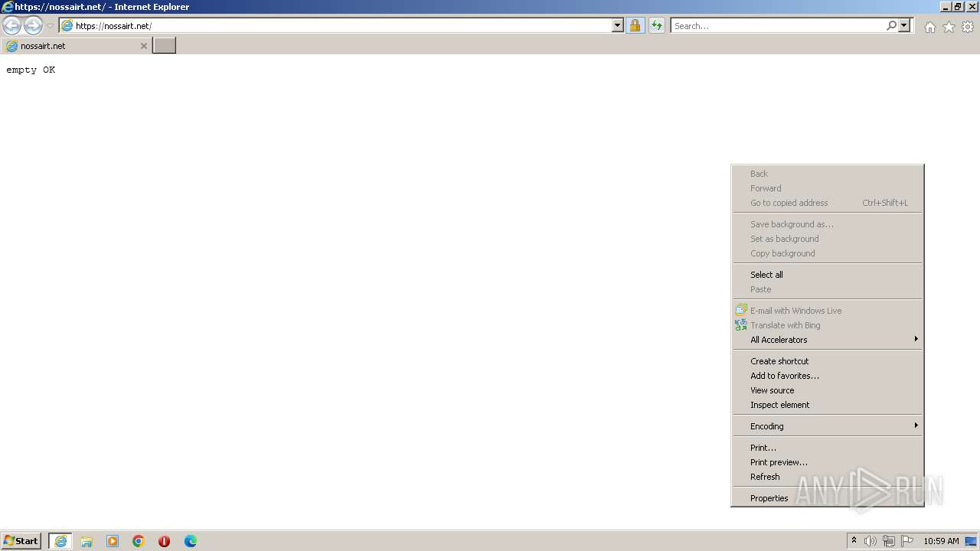The height and width of the screenshot is (551, 980).
Task: Click the Forward navigation arrow button
Action: click(33, 25)
